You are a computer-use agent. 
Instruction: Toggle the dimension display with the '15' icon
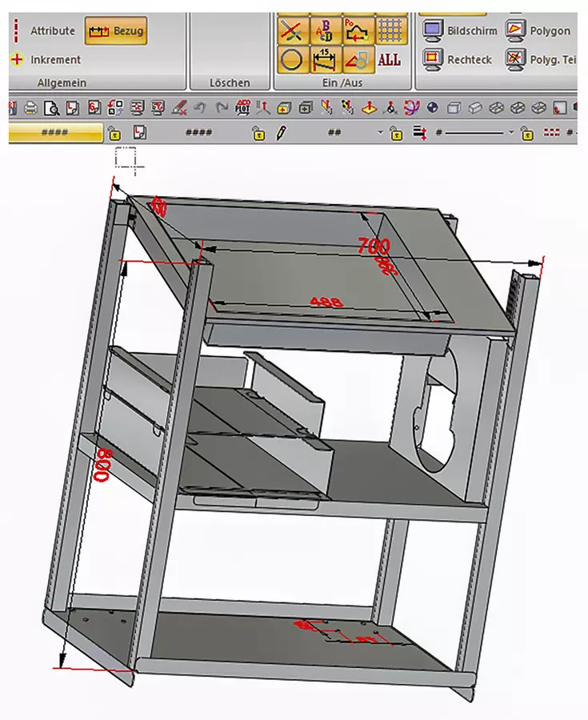[325, 59]
